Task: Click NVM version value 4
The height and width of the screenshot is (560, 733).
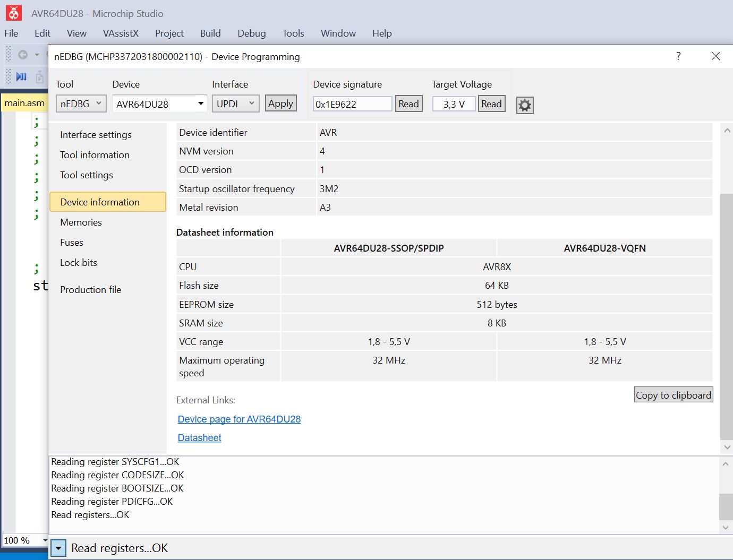Action: click(x=322, y=151)
